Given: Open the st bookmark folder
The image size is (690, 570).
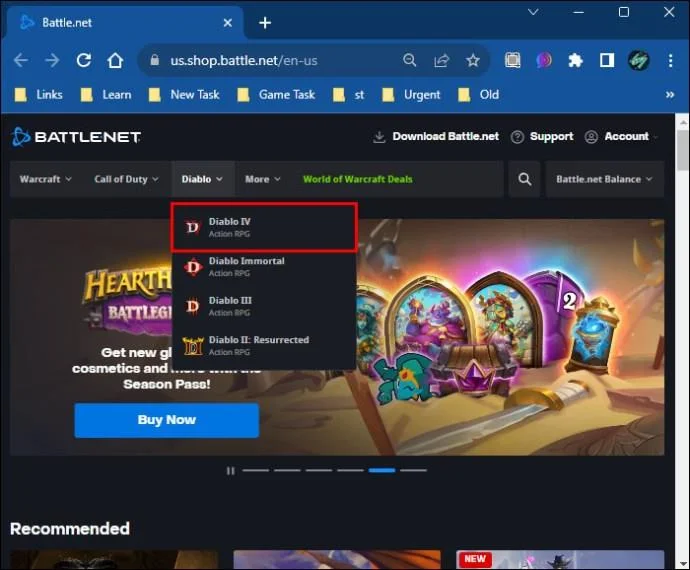Looking at the screenshot, I should (x=349, y=95).
